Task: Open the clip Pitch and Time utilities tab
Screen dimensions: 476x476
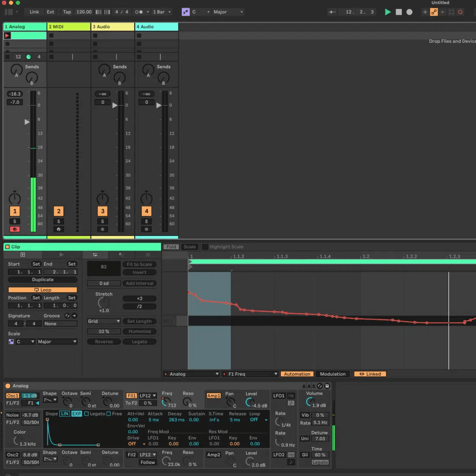Action: coord(95,255)
